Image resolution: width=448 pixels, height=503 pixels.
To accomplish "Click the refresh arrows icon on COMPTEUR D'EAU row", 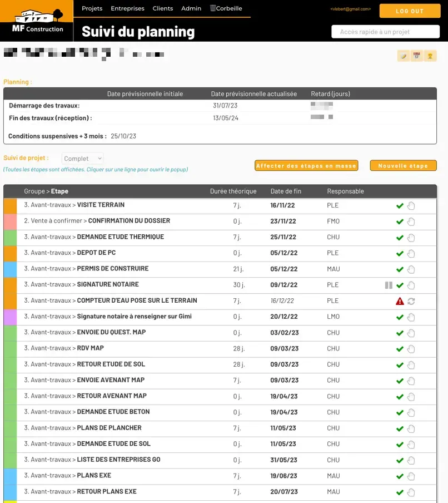I will [x=411, y=301].
